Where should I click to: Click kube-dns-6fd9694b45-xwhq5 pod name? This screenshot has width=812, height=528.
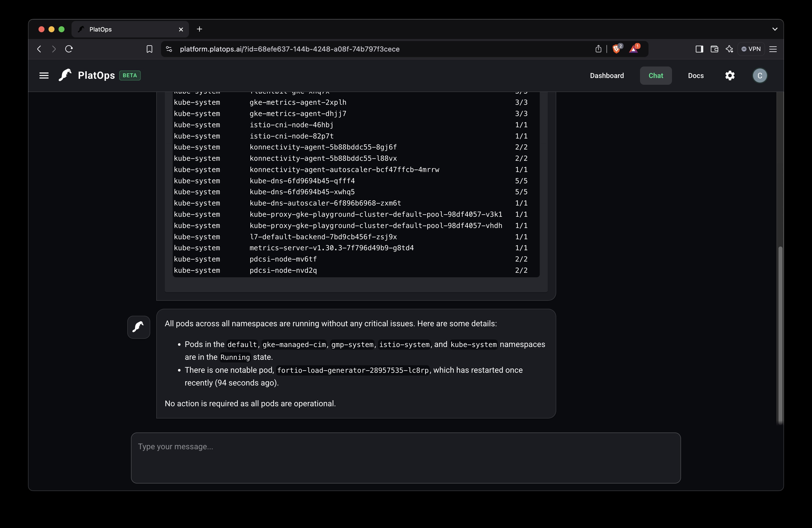tap(302, 192)
